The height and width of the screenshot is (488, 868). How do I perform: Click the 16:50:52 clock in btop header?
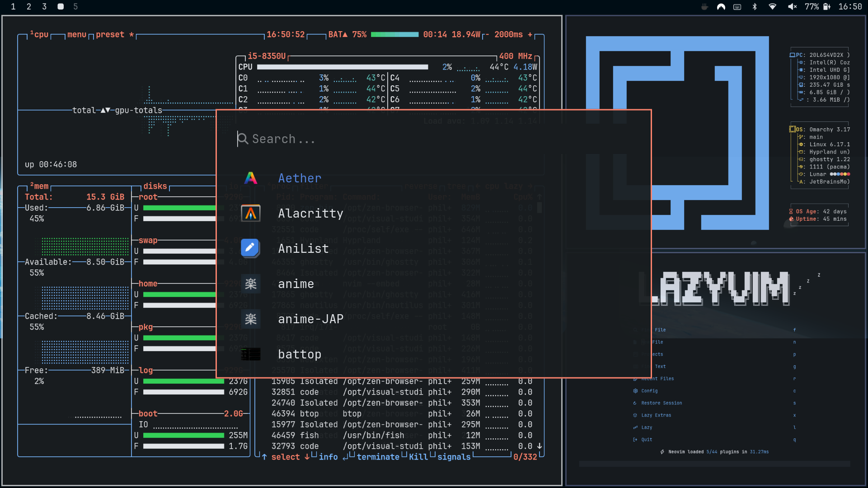click(286, 35)
